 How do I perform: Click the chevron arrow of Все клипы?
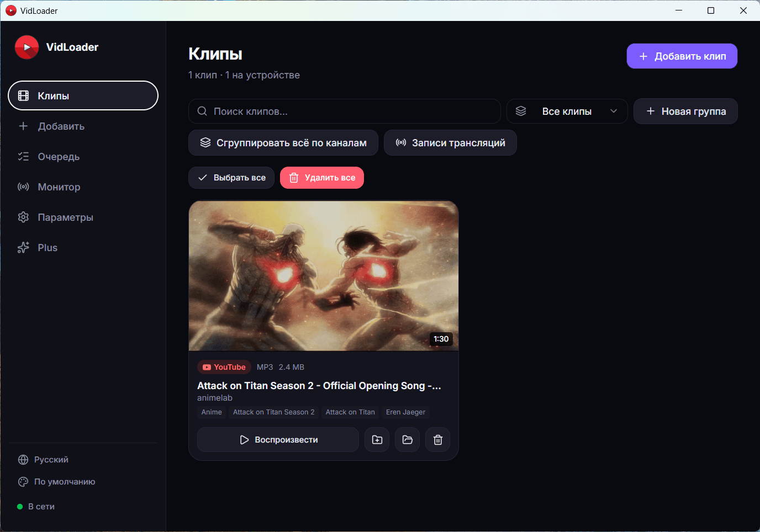(x=614, y=111)
